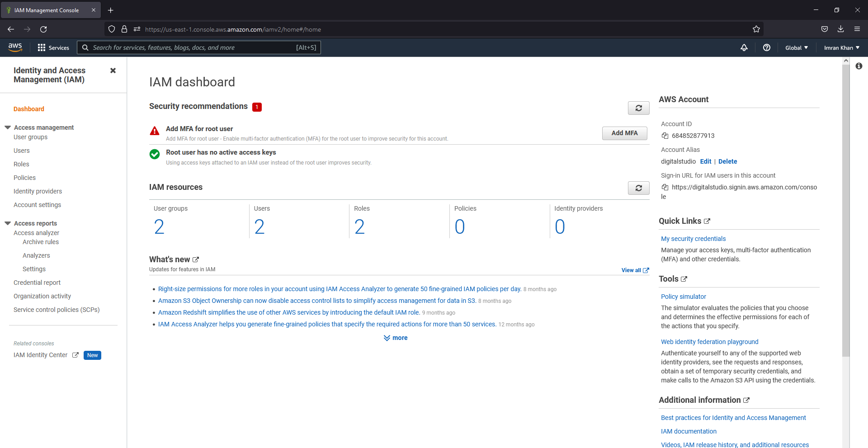Viewport: 868px width, 448px height.
Task: Click the AWS logo
Action: (15, 47)
